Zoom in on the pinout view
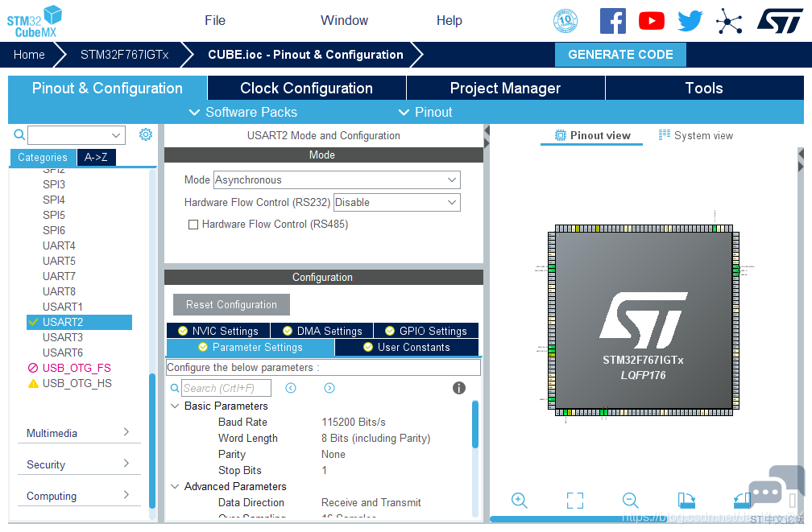The width and height of the screenshot is (812, 532). (x=519, y=501)
